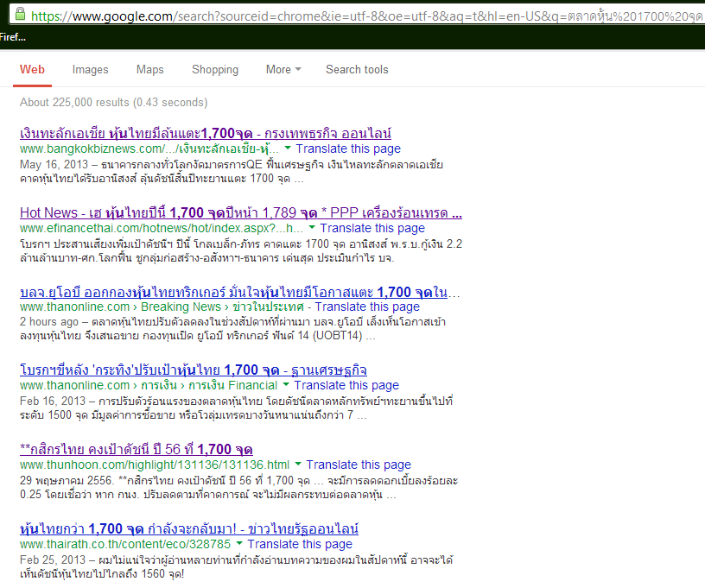The image size is (705, 588).
Task: Expand the arrow beside the efinancethai.com URL
Action: (x=312, y=227)
